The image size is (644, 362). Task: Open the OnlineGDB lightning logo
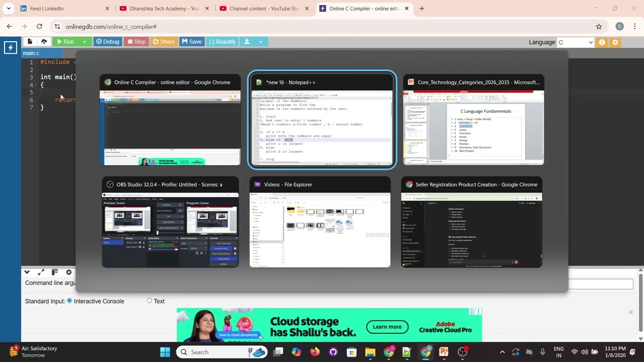(10, 47)
